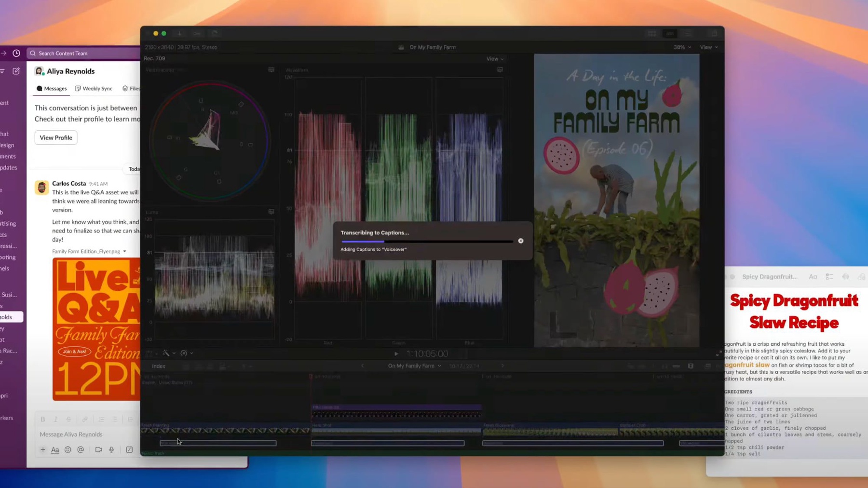The image size is (868, 488).
Task: Expand the On My Family Farm timeline dropdown
Action: click(x=413, y=366)
